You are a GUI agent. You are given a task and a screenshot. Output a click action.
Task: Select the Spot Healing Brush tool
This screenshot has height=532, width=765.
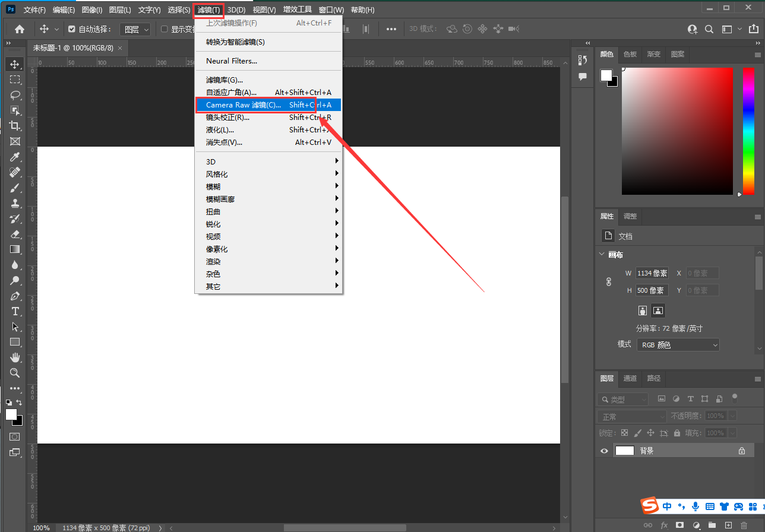click(x=15, y=172)
